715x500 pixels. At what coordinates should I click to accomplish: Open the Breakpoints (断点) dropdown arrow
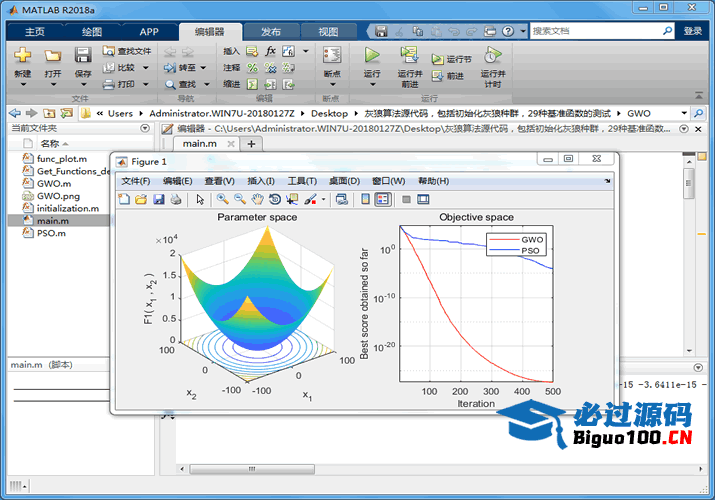(x=332, y=84)
